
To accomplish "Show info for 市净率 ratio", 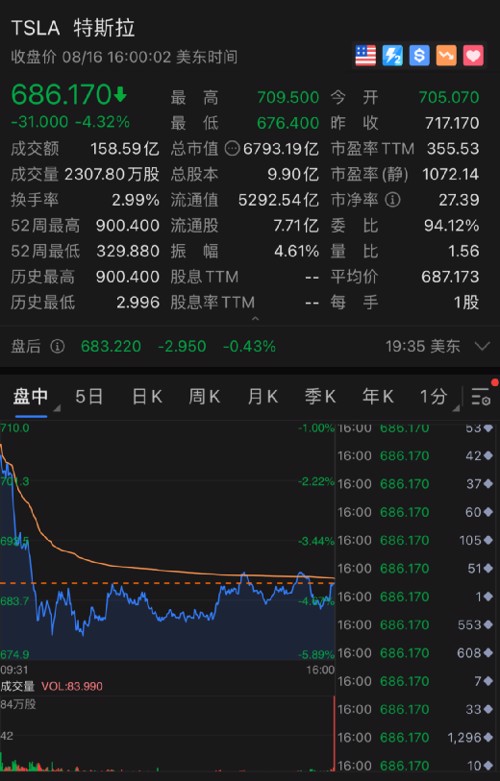I will [393, 200].
